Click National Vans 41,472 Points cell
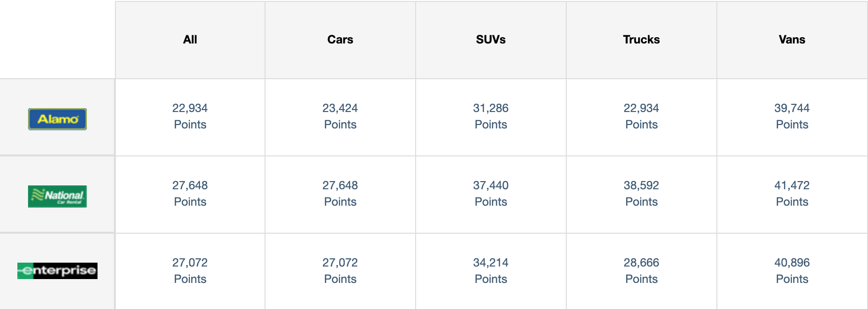 coord(792,195)
